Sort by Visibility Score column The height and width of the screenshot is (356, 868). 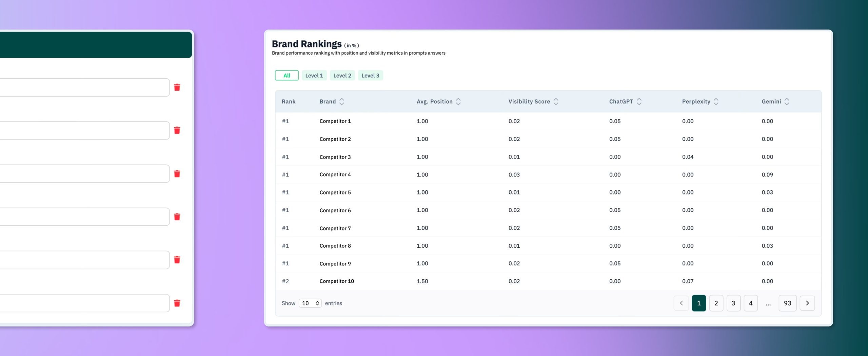point(556,101)
